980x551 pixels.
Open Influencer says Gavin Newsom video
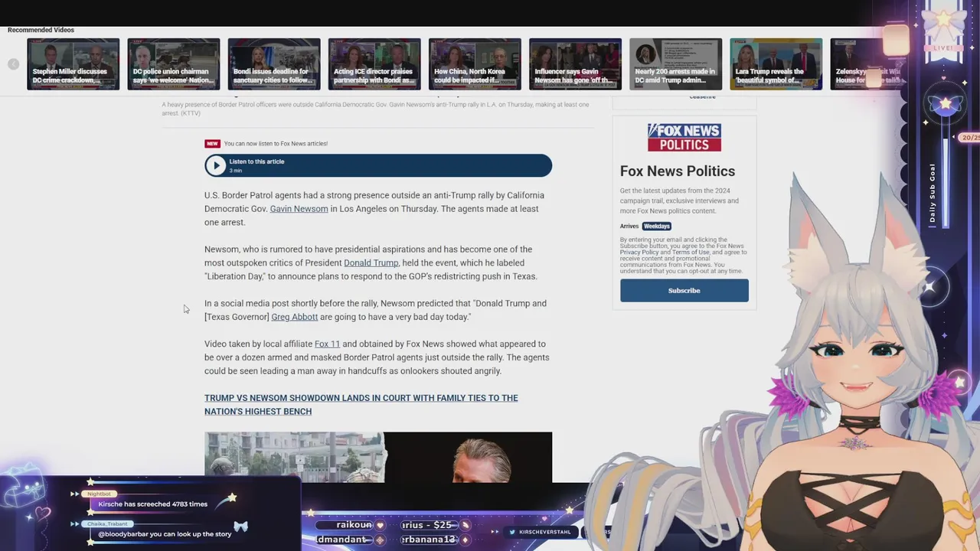coord(575,64)
